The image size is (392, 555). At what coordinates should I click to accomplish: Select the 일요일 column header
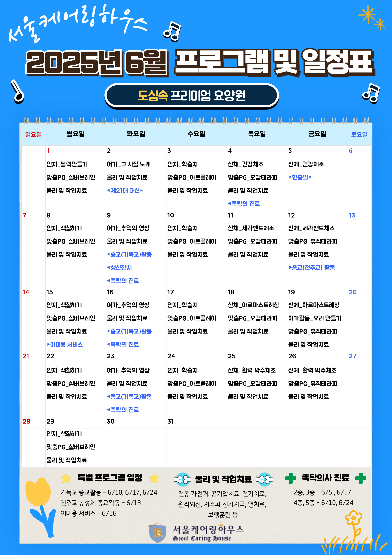(33, 134)
